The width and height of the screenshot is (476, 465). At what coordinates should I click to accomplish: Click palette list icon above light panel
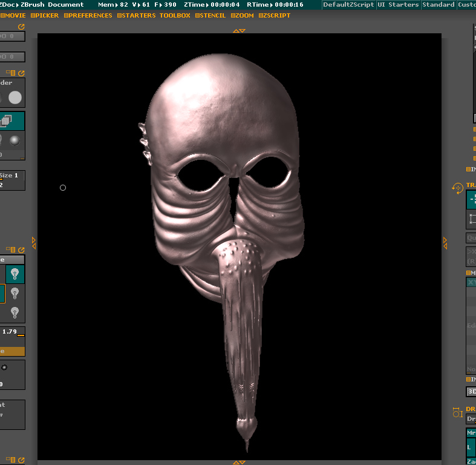point(11,250)
